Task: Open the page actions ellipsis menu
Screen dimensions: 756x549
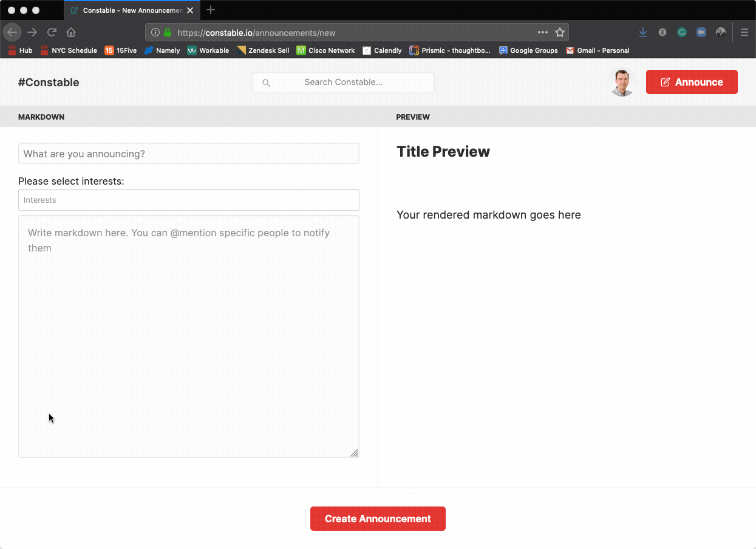Action: pyautogui.click(x=542, y=32)
